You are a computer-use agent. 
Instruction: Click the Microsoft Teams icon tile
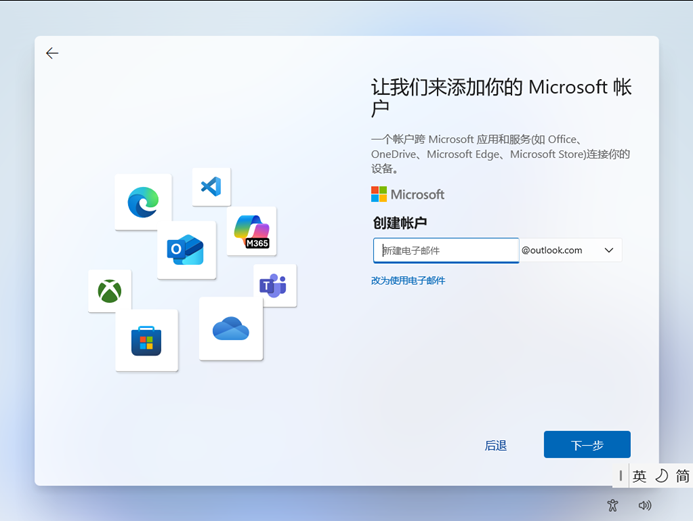click(274, 285)
